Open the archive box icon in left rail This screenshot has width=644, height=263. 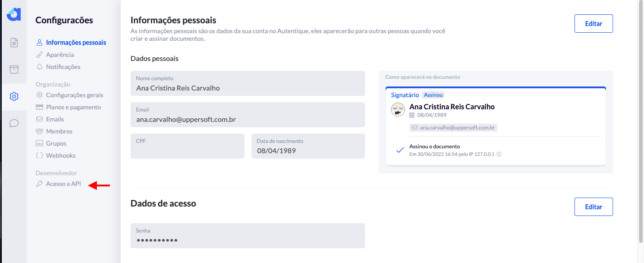pos(14,69)
